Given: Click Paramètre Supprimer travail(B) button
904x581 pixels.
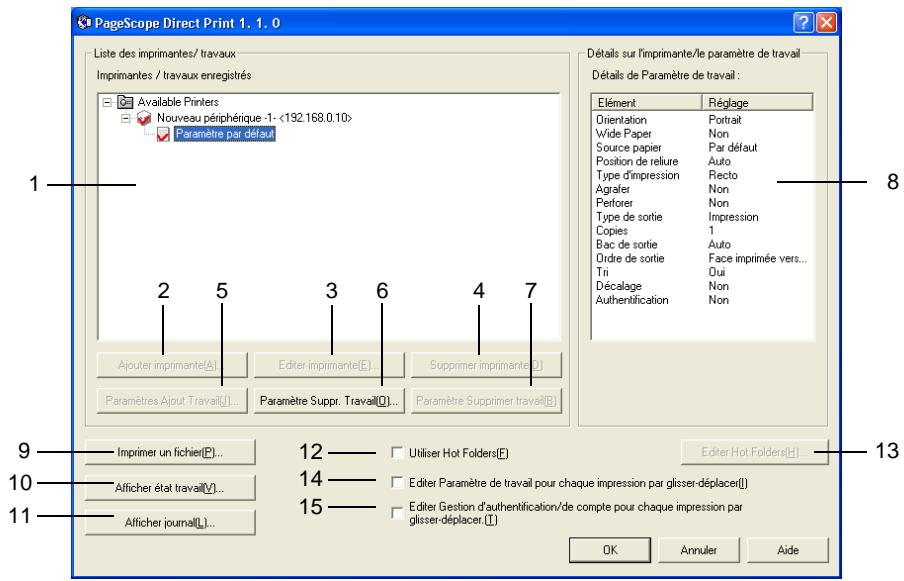Looking at the screenshot, I should 486,401.
